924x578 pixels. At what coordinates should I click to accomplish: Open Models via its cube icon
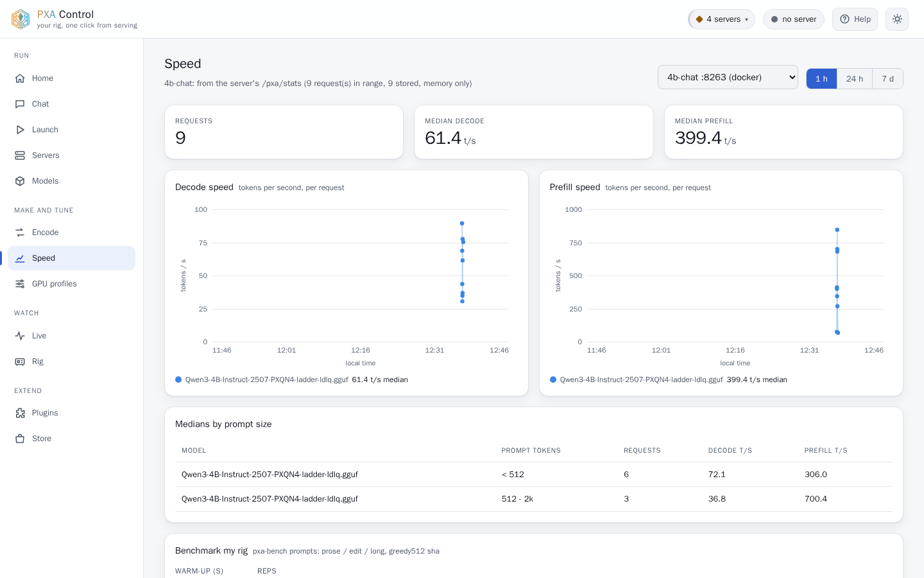20,181
